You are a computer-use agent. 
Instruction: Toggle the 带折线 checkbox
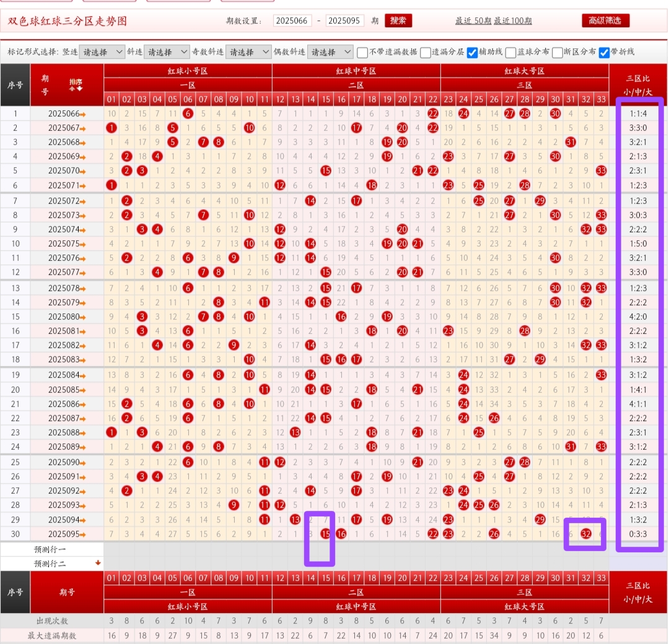(604, 52)
